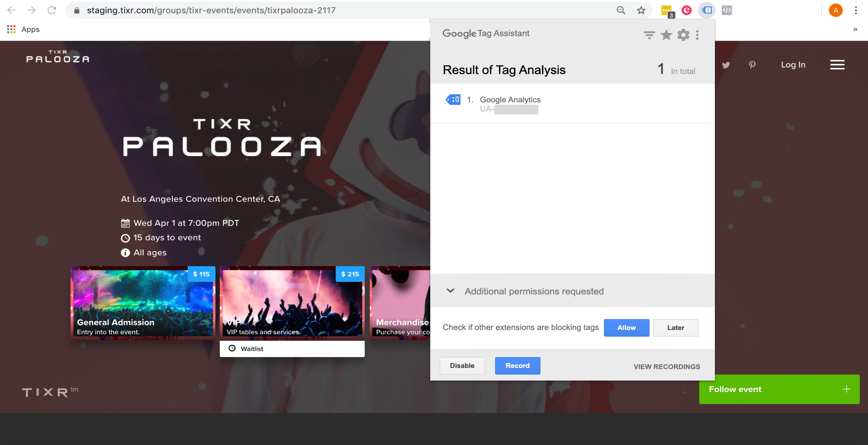Open the hamburger menu on event page
The height and width of the screenshot is (445, 868).
click(837, 65)
